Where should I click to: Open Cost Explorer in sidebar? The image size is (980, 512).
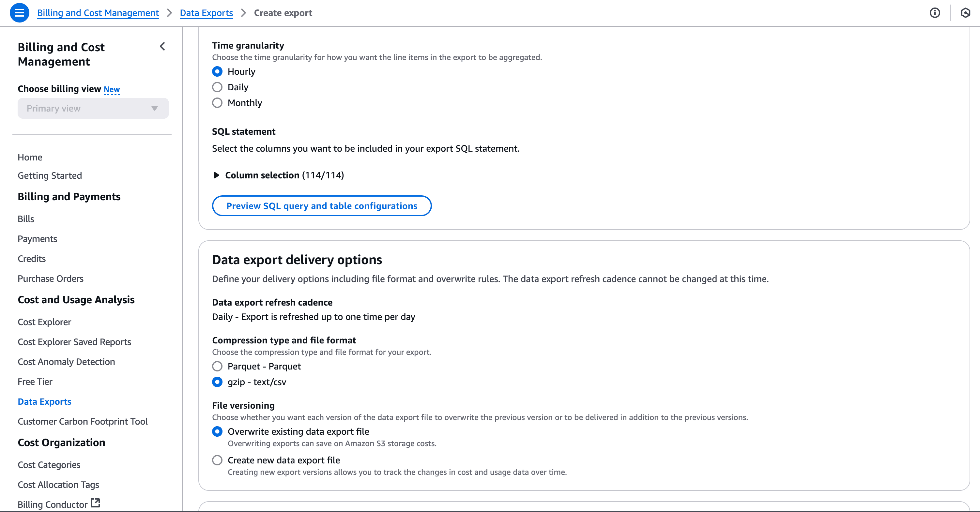coord(44,322)
